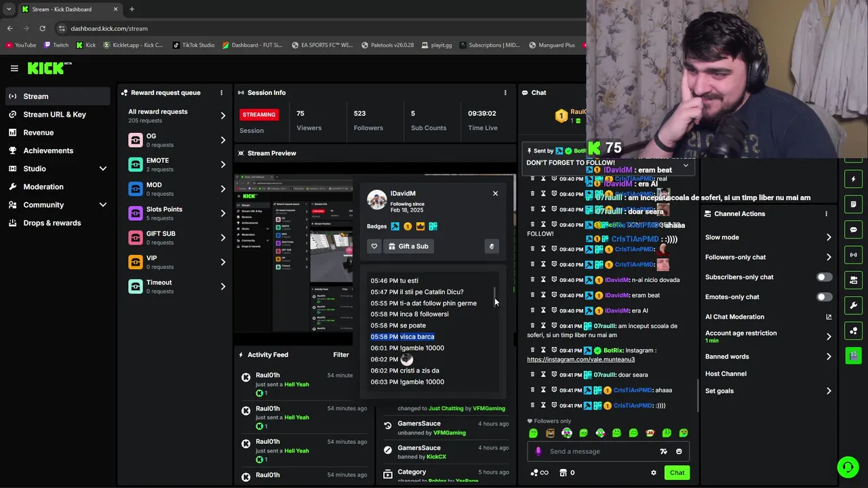Collapse the pinned message chevron

tap(686, 165)
